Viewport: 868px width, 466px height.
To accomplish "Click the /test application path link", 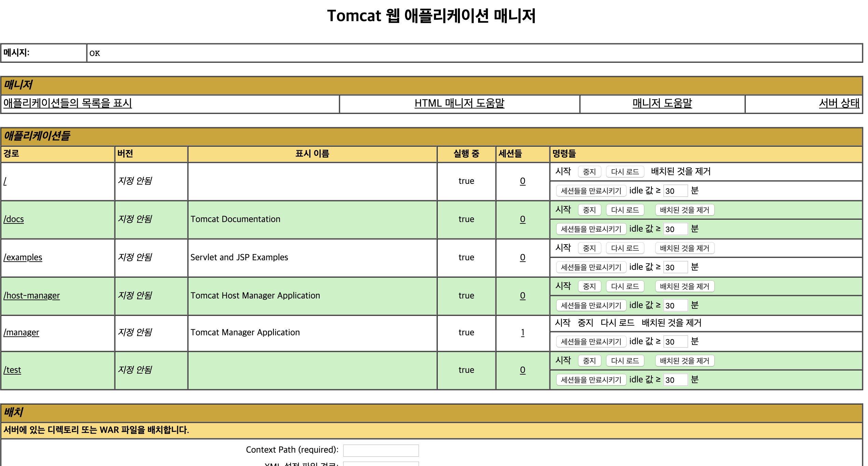I will tap(12, 370).
